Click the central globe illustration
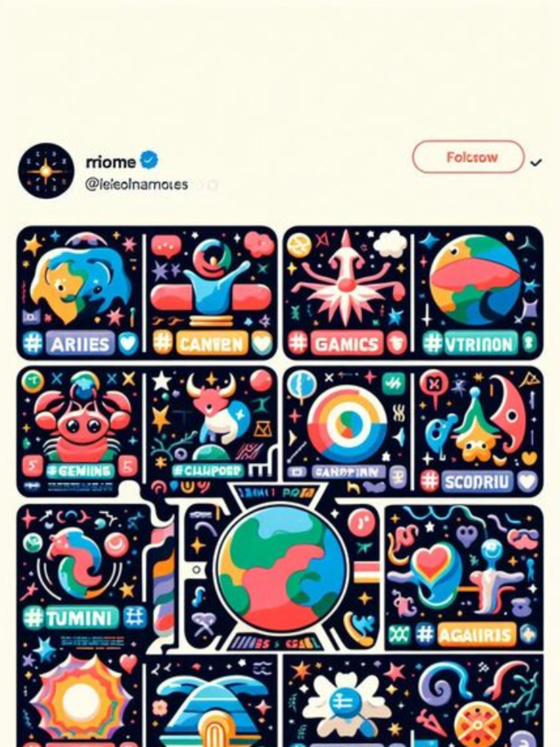 pos(282,567)
